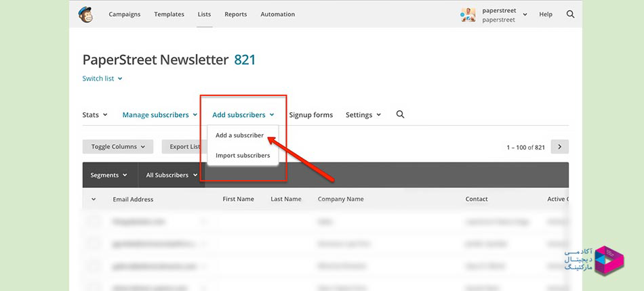Choose Import subscribers menu item
The image size is (644, 291).
pos(243,156)
